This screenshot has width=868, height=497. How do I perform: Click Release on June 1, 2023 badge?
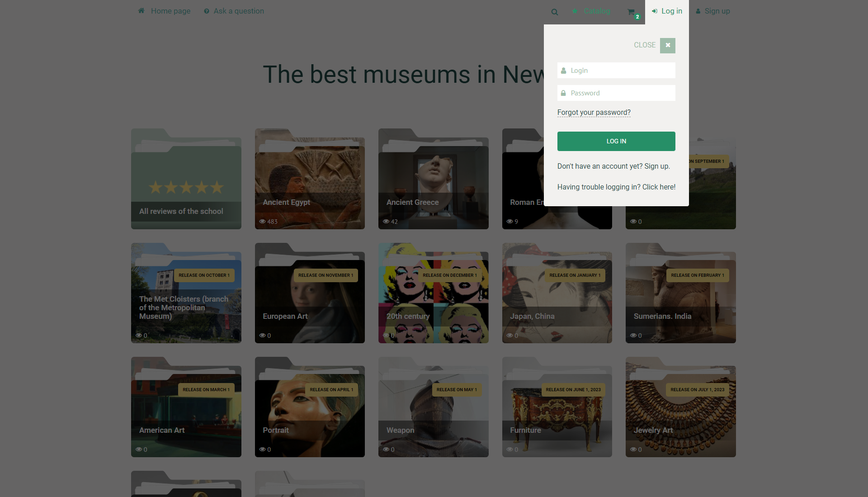coord(573,390)
